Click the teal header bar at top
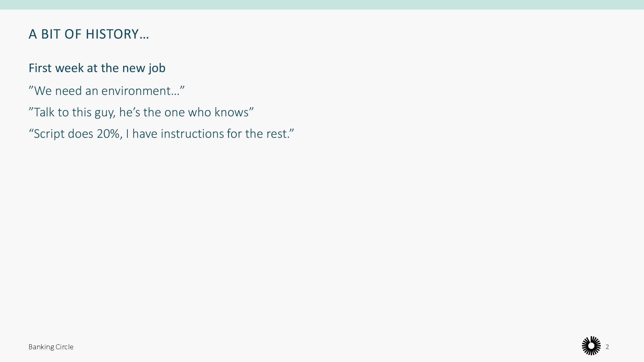This screenshot has width=644, height=362. click(322, 5)
